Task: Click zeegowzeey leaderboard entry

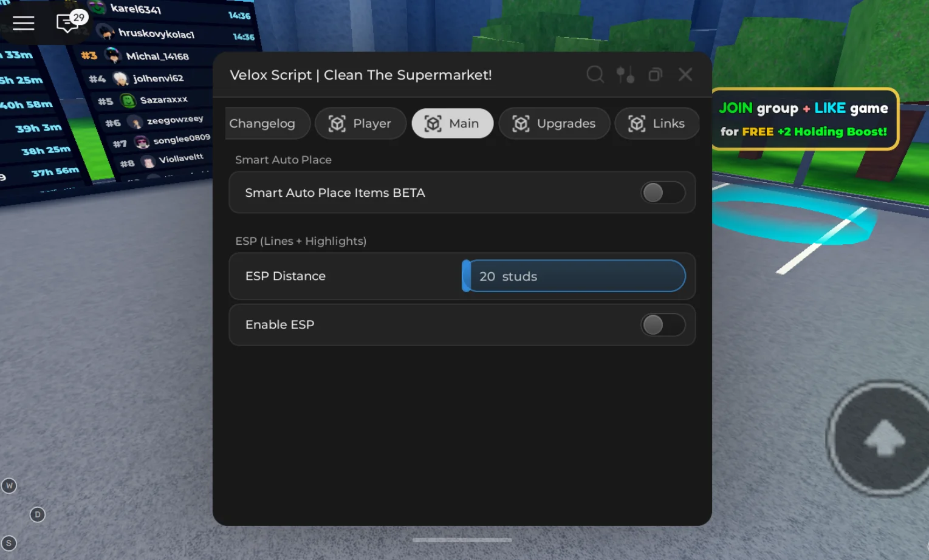Action: pyautogui.click(x=175, y=120)
